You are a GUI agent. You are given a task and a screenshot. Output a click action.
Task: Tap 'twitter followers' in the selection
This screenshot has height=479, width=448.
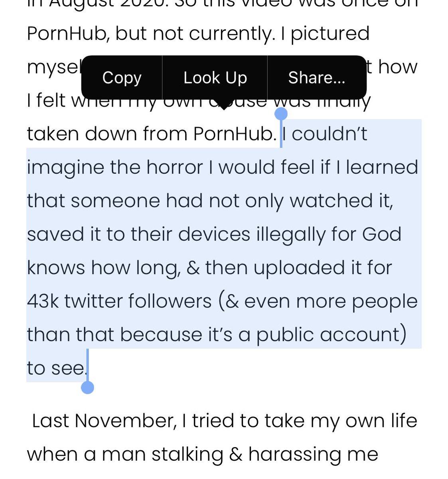click(138, 301)
